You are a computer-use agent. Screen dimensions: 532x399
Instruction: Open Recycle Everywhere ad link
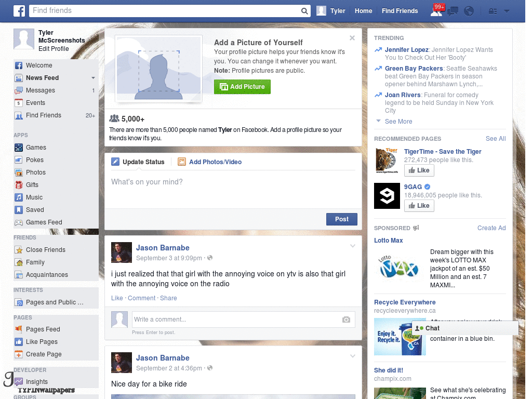[x=405, y=302]
